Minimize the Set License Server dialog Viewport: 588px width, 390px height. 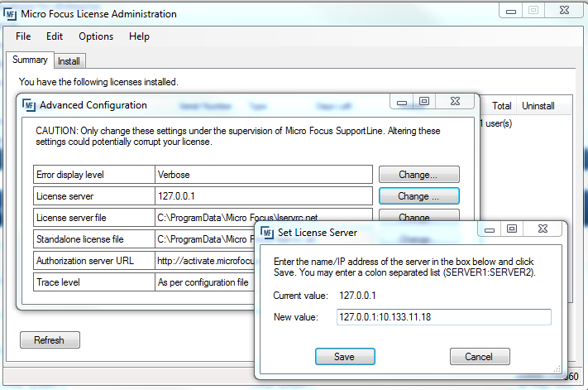pos(490,229)
